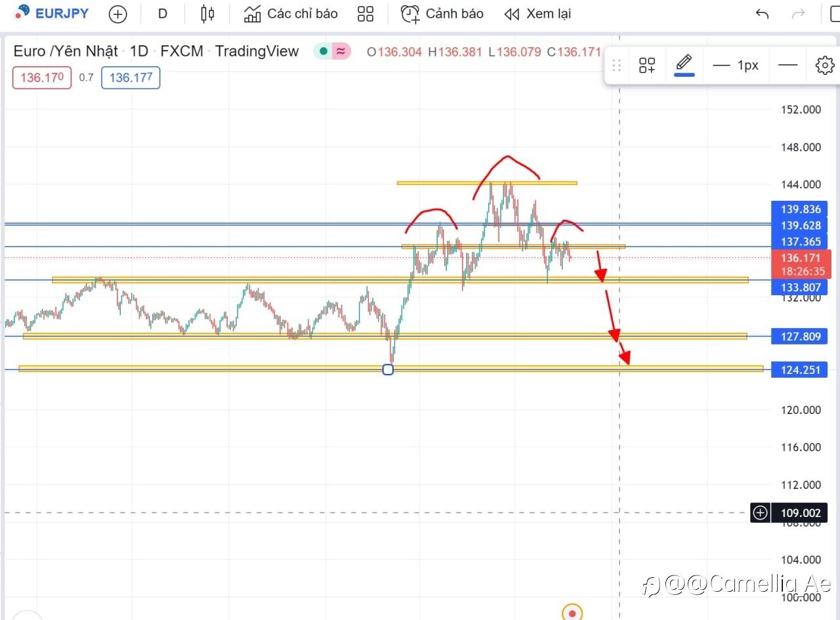Image resolution: width=840 pixels, height=620 pixels.
Task: Undo the last action arrow
Action: [762, 14]
